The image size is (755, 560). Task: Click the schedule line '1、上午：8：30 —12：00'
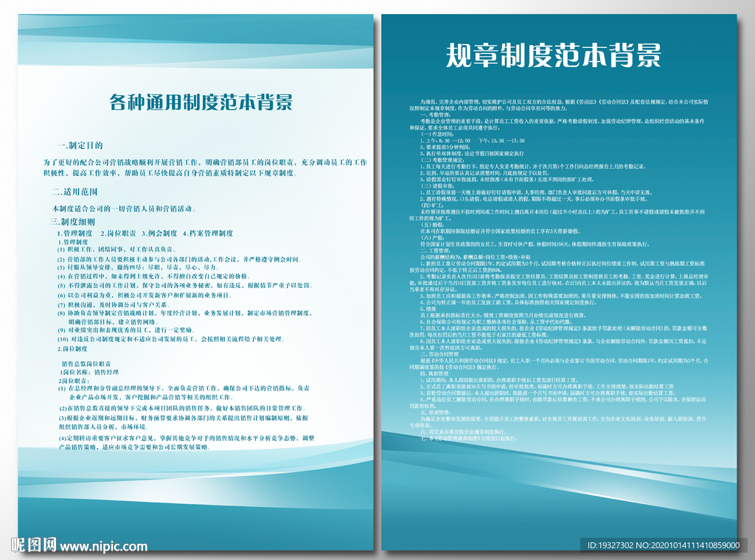tap(473, 141)
